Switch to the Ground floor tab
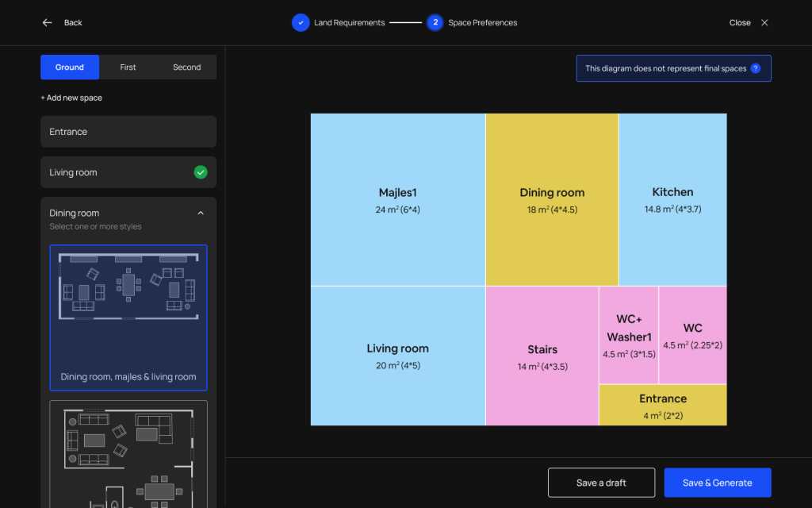The height and width of the screenshot is (508, 812). click(70, 67)
